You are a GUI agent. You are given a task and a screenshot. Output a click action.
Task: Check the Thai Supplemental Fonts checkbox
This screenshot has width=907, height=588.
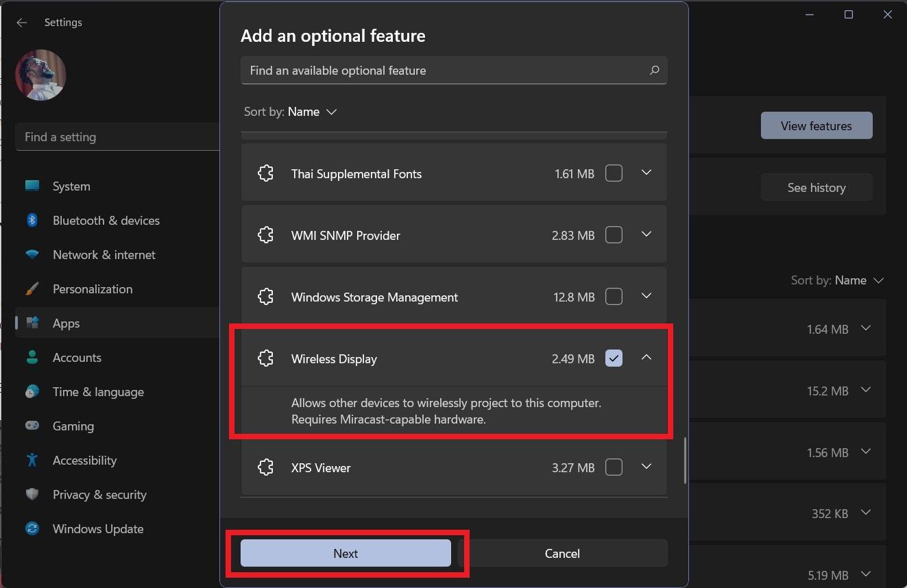(614, 173)
